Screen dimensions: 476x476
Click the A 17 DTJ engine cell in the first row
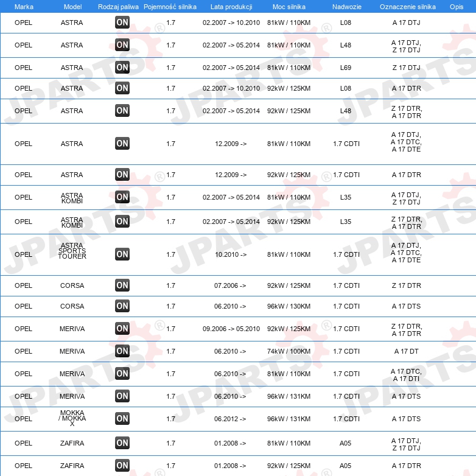[x=406, y=23]
